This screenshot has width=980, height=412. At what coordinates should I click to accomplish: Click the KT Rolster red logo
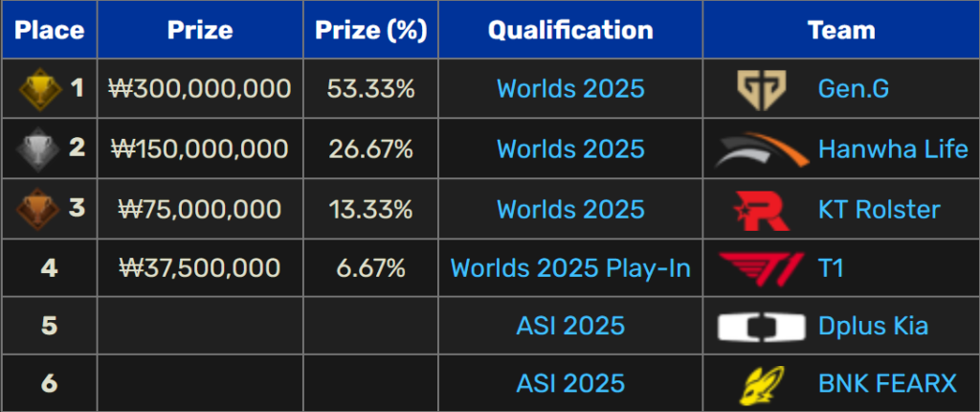761,210
